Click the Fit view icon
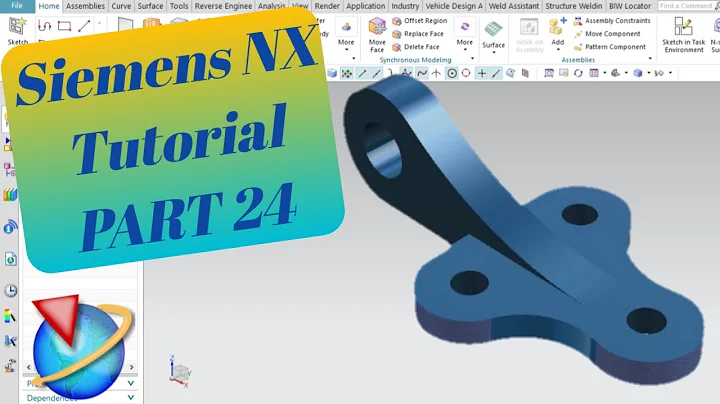The width and height of the screenshot is (720, 404). pos(549,73)
